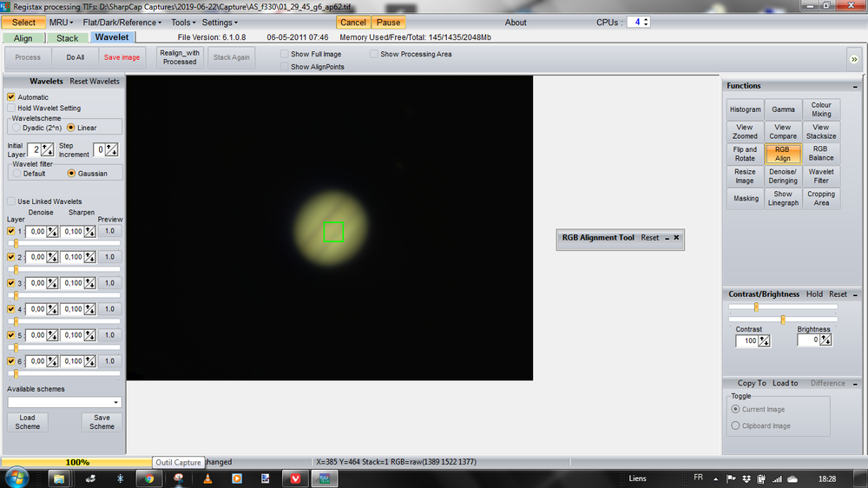Viewport: 868px width, 488px height.
Task: Toggle the Automatic wavelets checkbox
Action: click(x=11, y=97)
